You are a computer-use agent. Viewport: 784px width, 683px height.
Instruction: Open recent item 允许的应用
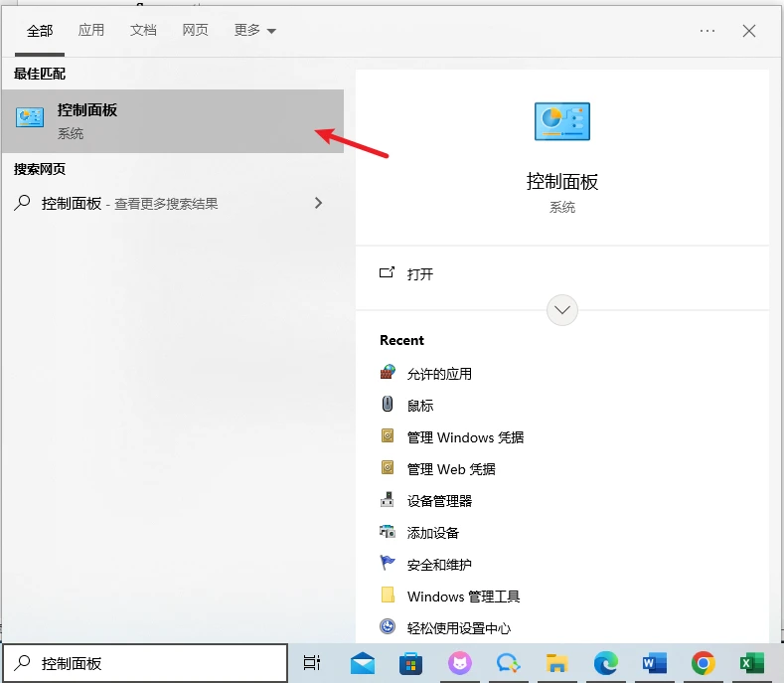pyautogui.click(x=439, y=374)
